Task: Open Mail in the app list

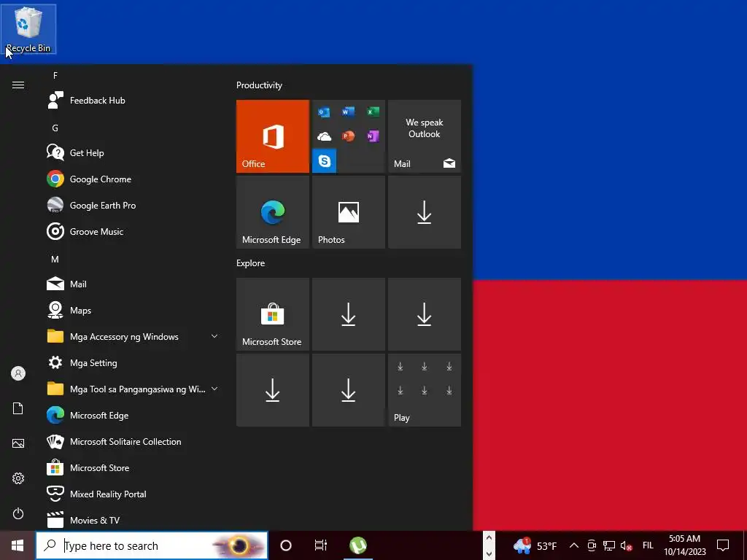Action: [133, 284]
